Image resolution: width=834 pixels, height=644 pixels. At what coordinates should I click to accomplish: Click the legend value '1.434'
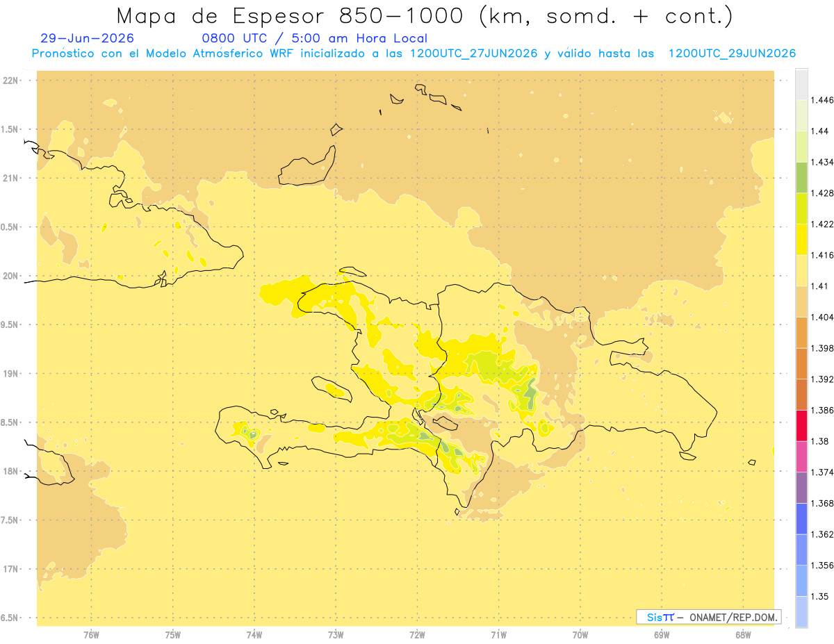coord(822,162)
